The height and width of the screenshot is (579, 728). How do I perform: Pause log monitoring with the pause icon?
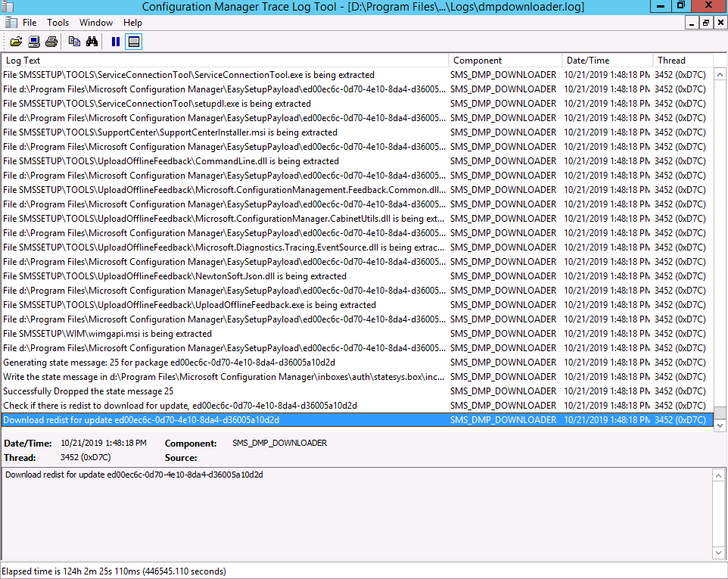(116, 42)
